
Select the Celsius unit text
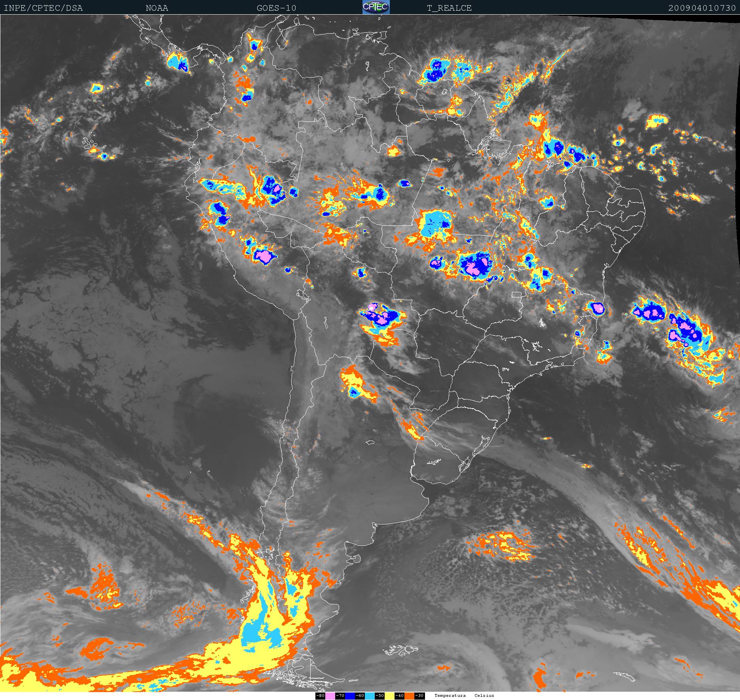(x=484, y=696)
